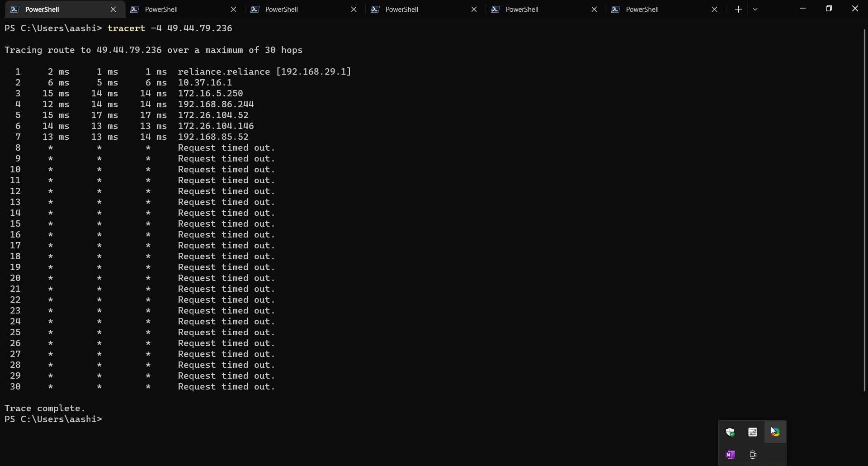
Task: Close the first PowerShell tab
Action: [x=113, y=9]
